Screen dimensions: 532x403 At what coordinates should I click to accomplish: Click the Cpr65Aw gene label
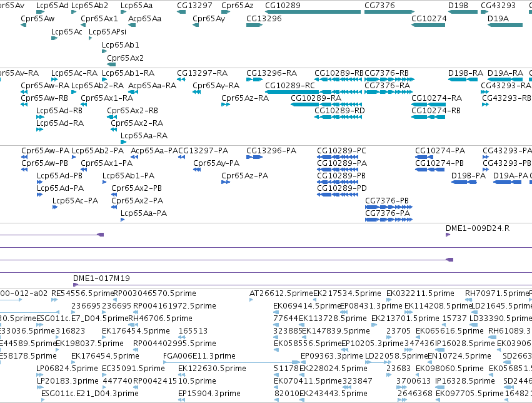point(38,19)
